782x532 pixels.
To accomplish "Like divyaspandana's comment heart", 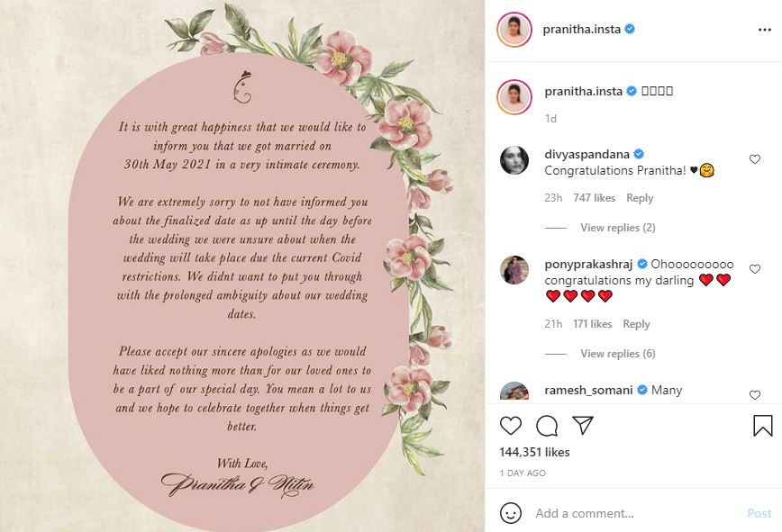I will pos(755,159).
